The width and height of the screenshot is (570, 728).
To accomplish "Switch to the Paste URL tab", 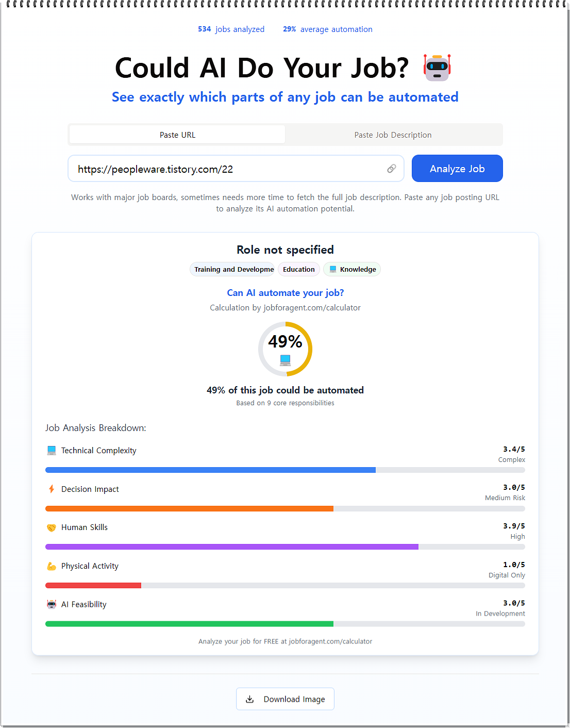I will tap(177, 135).
